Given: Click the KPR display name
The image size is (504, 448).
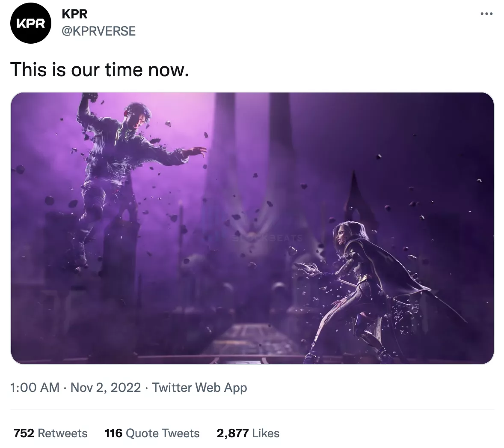Looking at the screenshot, I should (74, 14).
